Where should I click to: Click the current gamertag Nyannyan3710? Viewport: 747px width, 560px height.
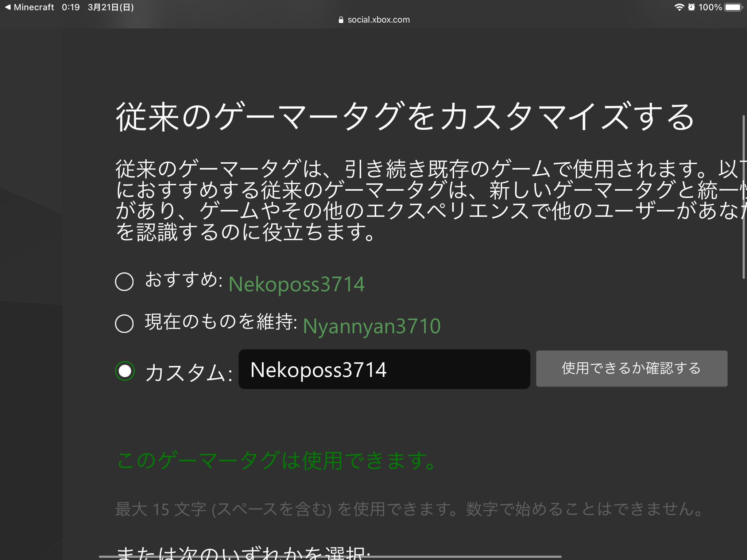[x=372, y=326]
